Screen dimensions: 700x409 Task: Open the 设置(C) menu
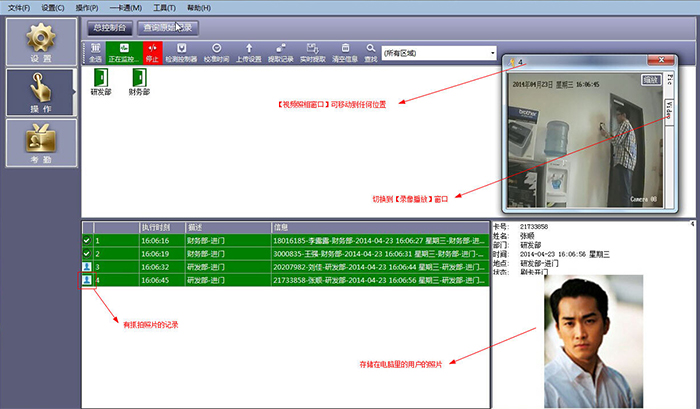click(x=53, y=8)
